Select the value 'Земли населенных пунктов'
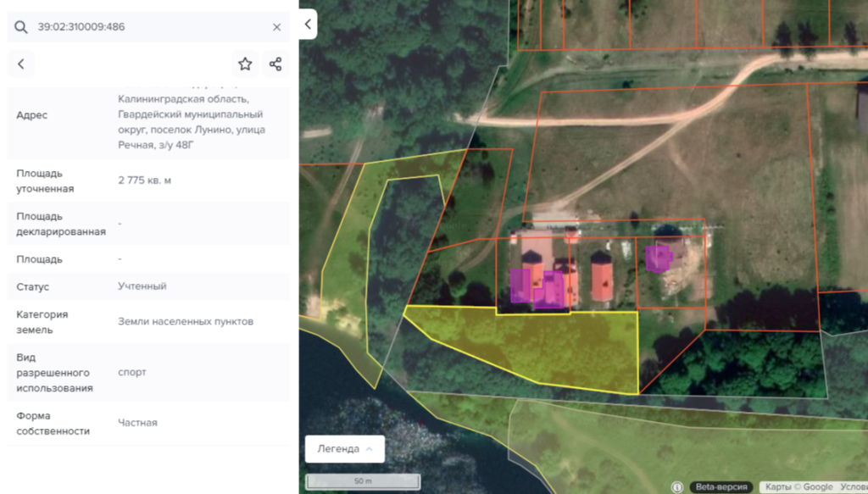Viewport: 868px width, 494px height. [186, 321]
